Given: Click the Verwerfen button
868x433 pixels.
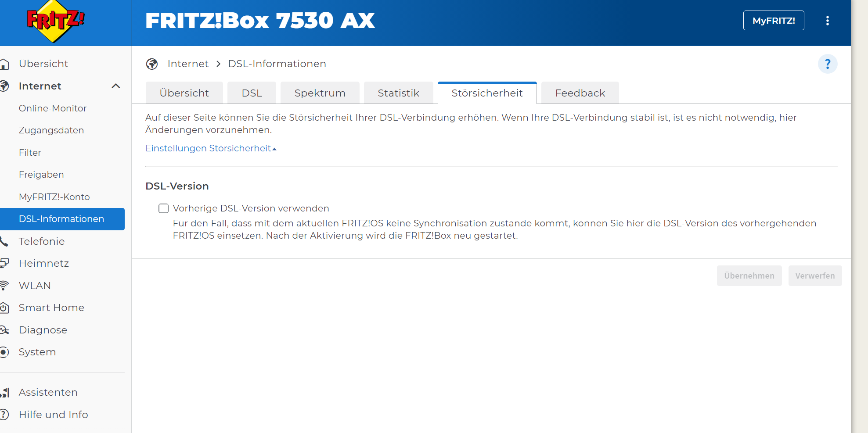Looking at the screenshot, I should tap(815, 276).
